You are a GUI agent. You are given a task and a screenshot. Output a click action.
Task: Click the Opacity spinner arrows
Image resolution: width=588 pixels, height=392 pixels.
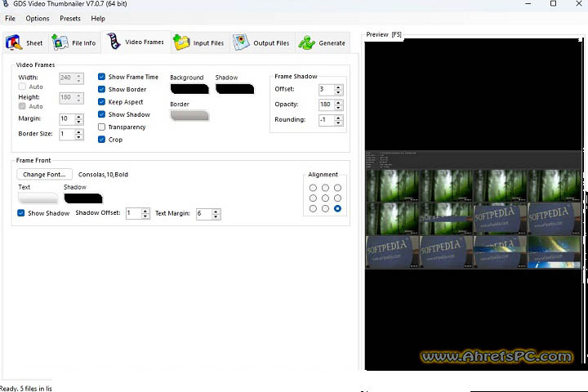(338, 105)
